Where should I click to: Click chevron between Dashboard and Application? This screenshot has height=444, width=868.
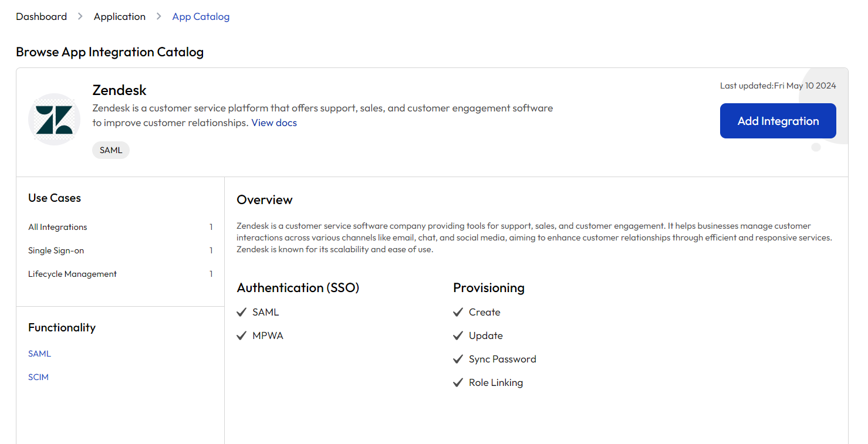(x=80, y=16)
